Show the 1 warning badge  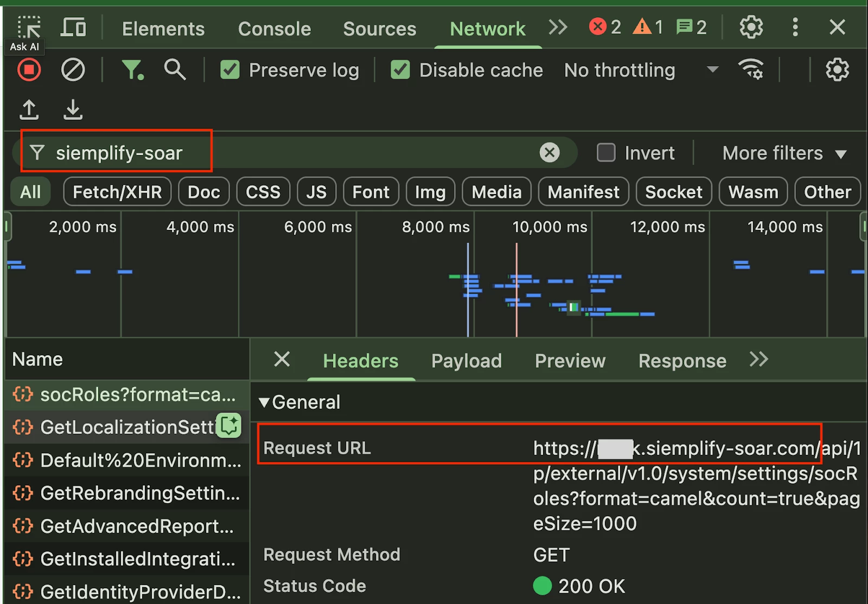pyautogui.click(x=648, y=27)
